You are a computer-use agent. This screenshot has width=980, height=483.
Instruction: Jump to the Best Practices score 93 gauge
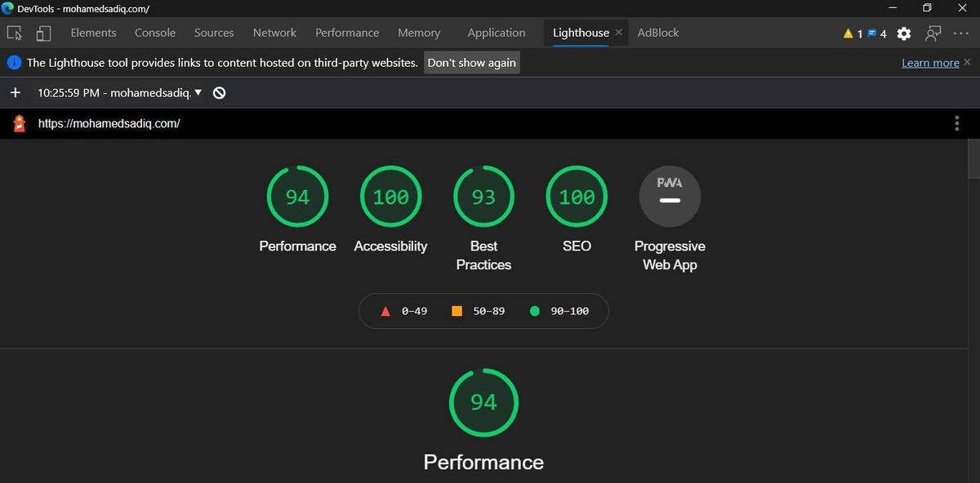pos(483,197)
